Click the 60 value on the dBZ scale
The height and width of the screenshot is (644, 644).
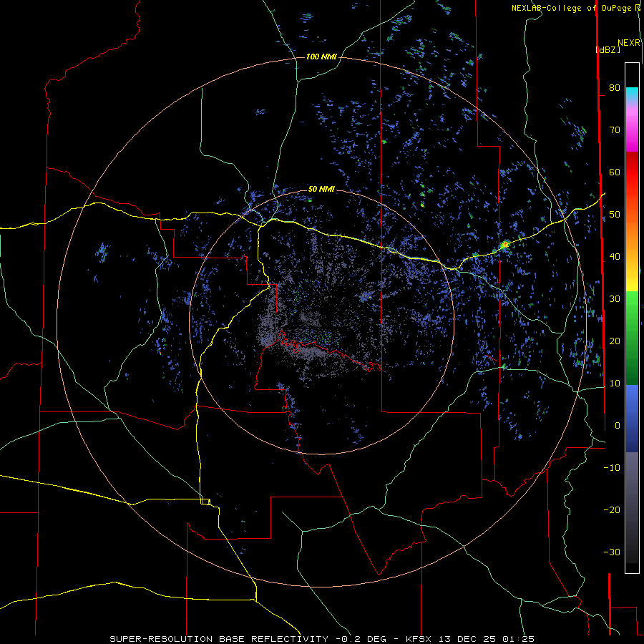[615, 172]
